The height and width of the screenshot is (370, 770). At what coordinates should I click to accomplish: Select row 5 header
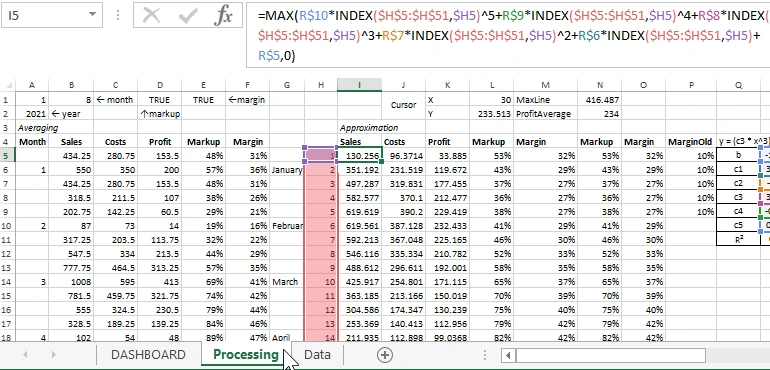(x=7, y=156)
